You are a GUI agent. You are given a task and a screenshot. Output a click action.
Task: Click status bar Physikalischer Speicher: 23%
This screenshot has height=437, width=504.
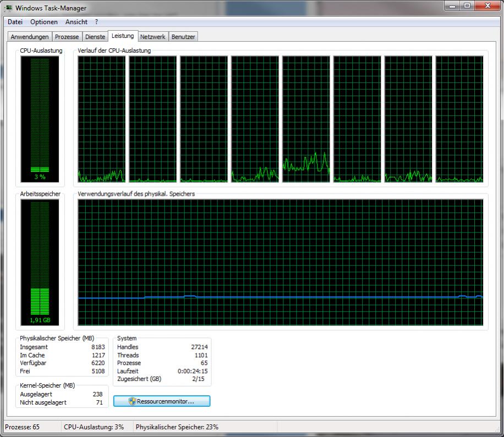(x=177, y=427)
